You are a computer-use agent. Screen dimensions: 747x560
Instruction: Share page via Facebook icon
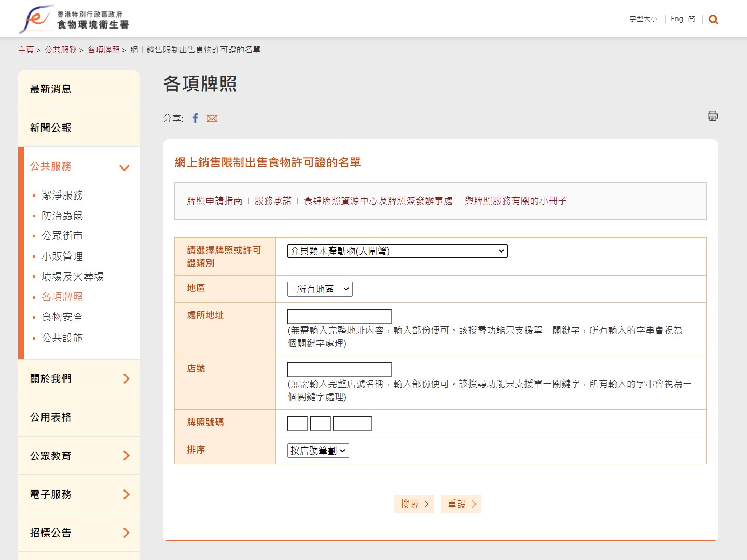196,118
